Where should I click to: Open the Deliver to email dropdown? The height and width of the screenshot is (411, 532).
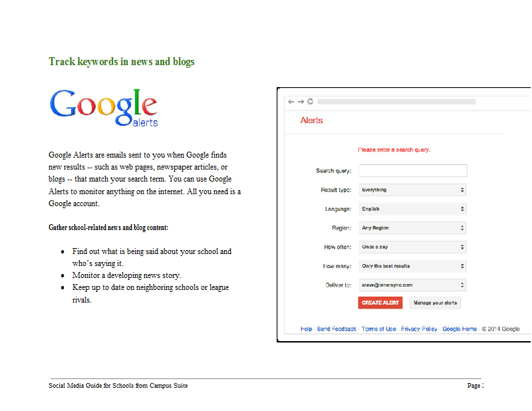[412, 285]
